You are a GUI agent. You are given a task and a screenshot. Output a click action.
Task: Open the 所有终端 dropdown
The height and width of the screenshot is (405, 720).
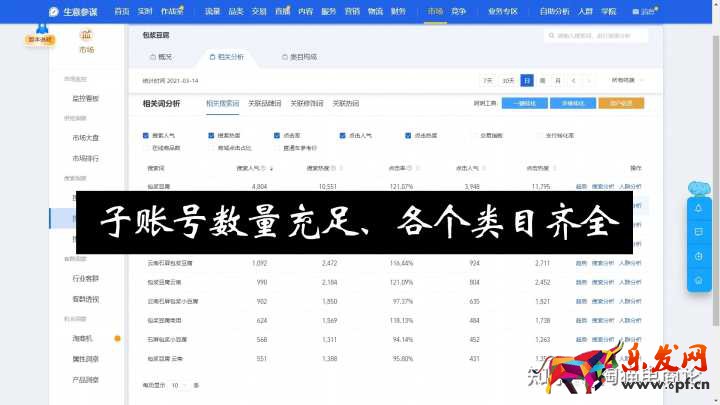point(632,80)
